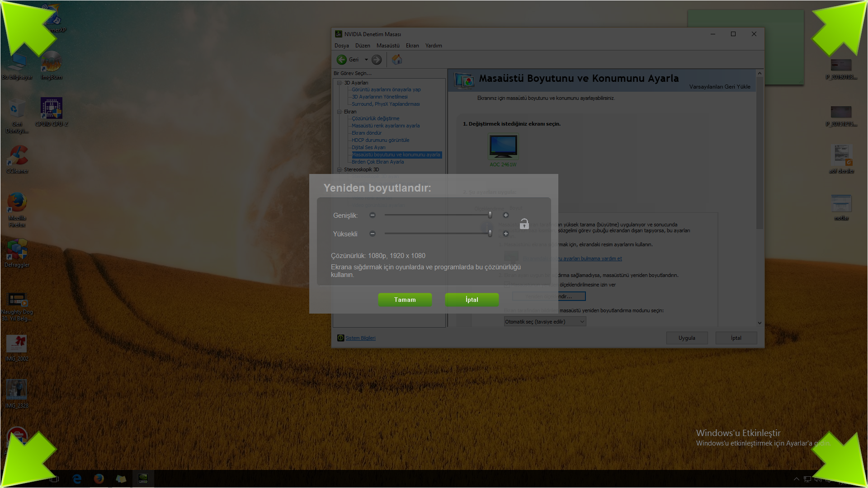The image size is (868, 488).
Task: Open CPUID CPU-Z desktop icon
Action: click(52, 112)
